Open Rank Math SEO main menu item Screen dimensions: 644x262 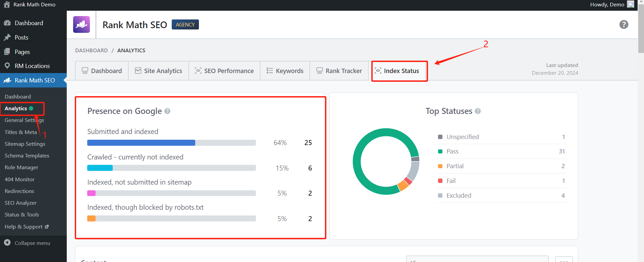point(33,80)
